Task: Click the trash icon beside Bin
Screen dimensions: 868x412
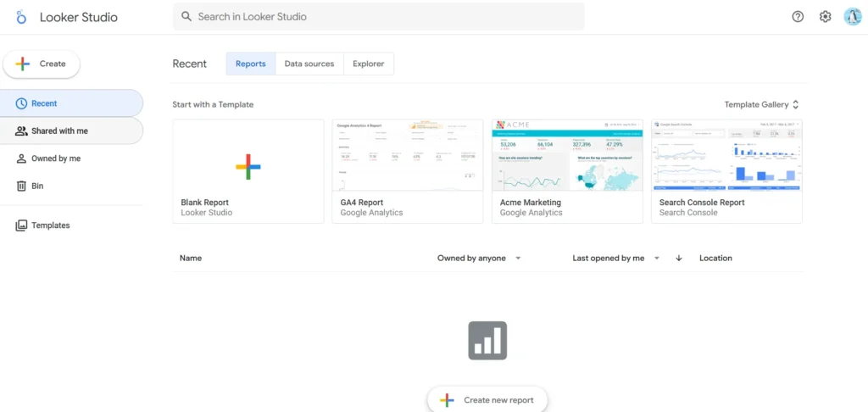Action: [x=21, y=186]
